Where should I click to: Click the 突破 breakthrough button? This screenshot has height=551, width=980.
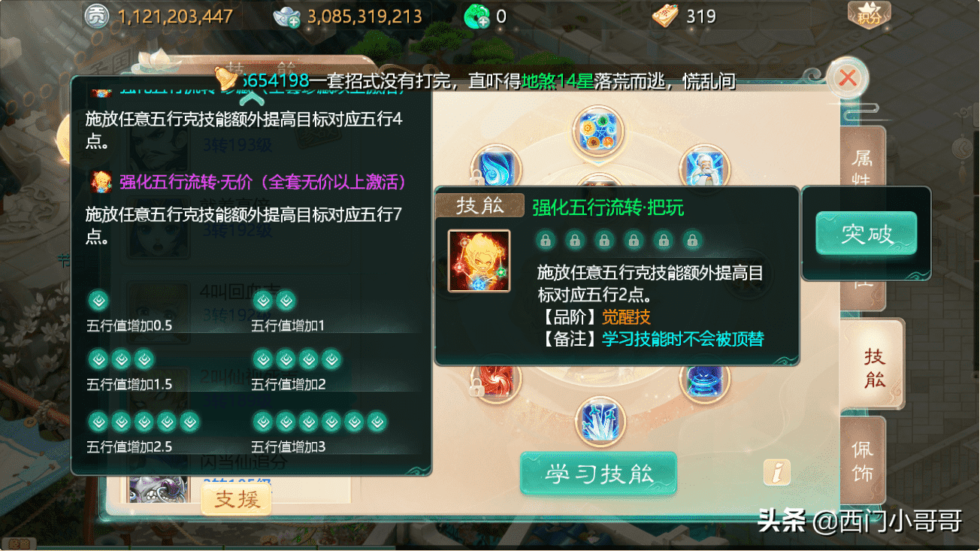pyautogui.click(x=867, y=234)
